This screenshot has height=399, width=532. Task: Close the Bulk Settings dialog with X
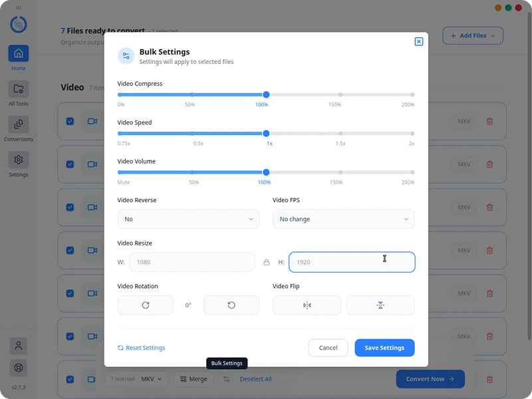[419, 41]
